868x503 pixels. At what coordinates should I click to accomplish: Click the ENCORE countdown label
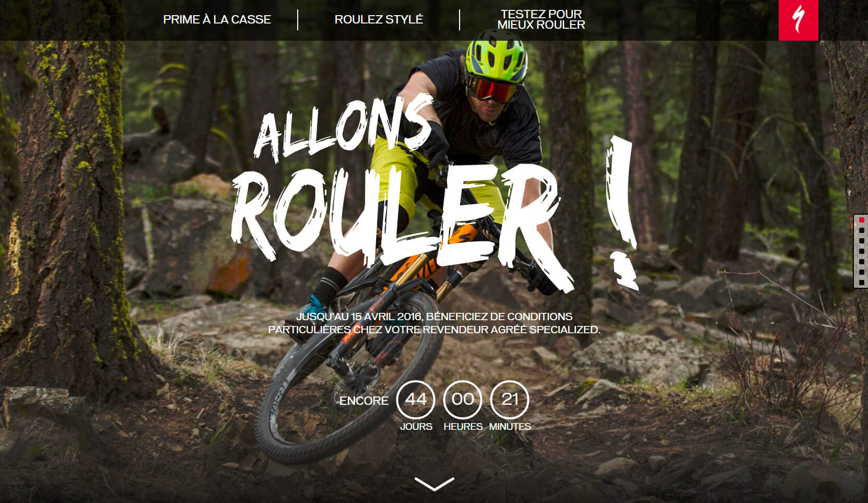pyautogui.click(x=364, y=401)
